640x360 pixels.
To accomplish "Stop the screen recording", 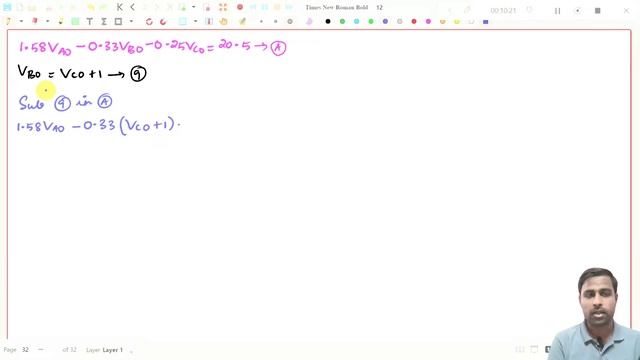I will click(x=598, y=11).
